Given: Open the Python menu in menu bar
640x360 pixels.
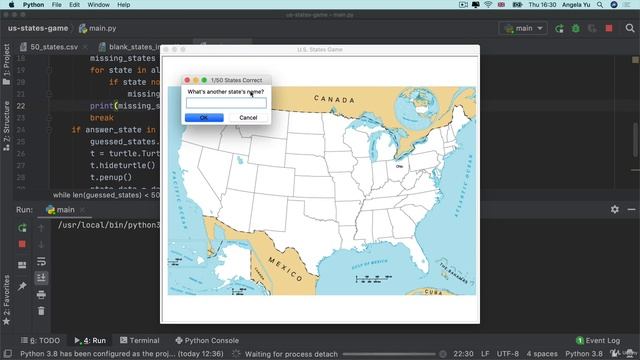Looking at the screenshot, I should click(x=33, y=5).
